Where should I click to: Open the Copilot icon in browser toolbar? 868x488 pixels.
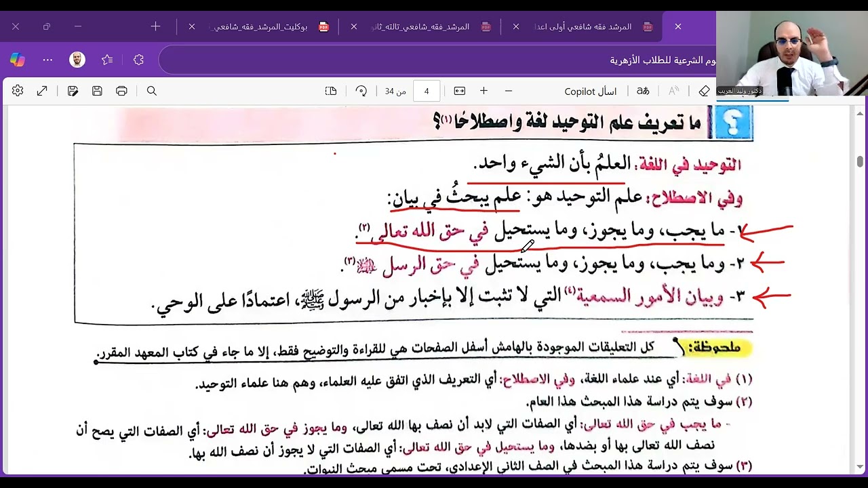pyautogui.click(x=18, y=60)
